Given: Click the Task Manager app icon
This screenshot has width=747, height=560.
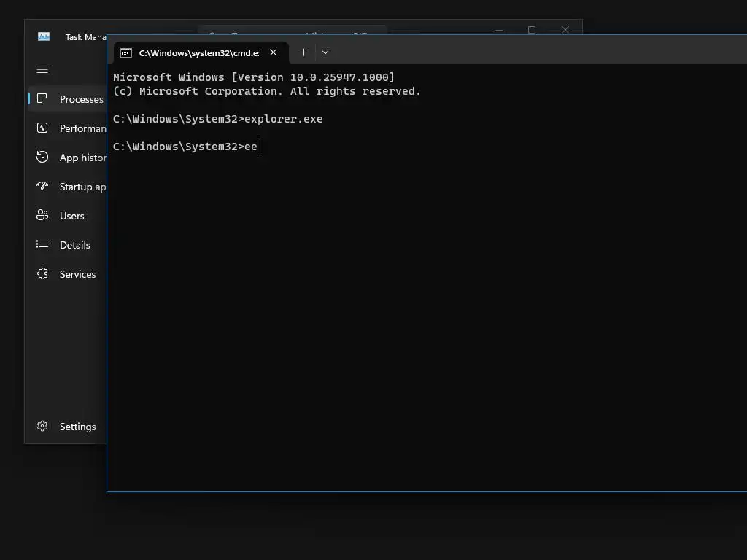Looking at the screenshot, I should tap(43, 36).
